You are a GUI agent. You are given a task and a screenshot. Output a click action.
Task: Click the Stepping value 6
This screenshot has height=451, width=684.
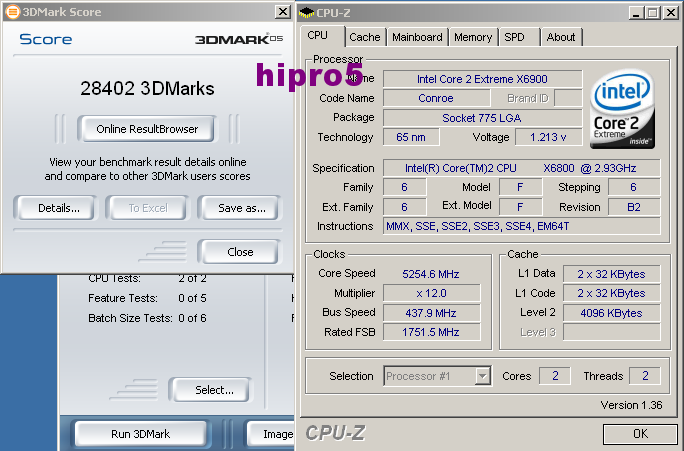(634, 187)
